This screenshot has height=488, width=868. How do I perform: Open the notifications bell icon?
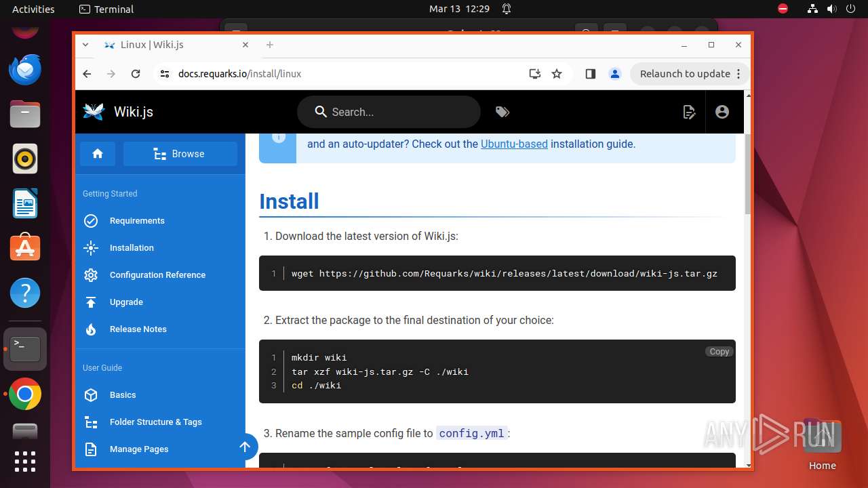point(507,9)
